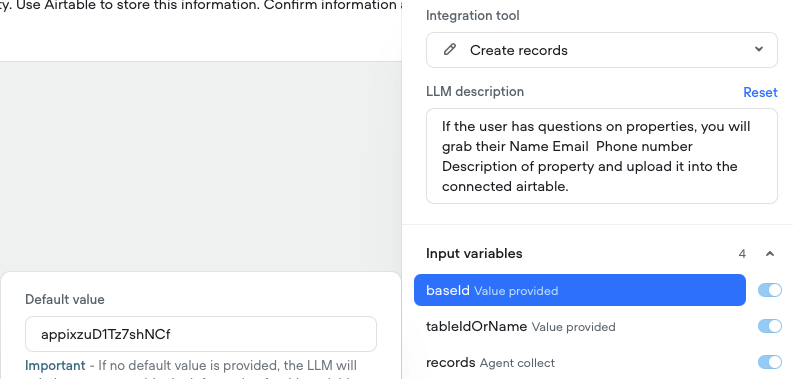Click the Input variables count 4
Image resolution: width=793 pixels, height=379 pixels.
(742, 254)
